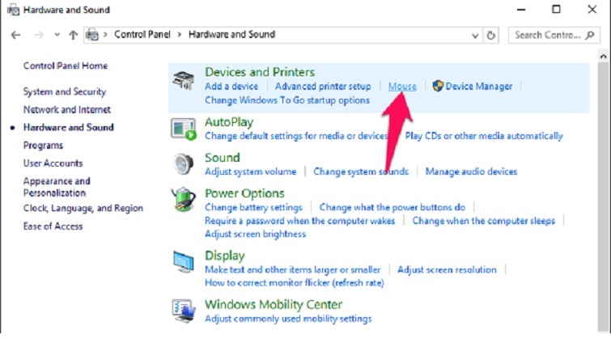611x364 pixels.
Task: Click the scrollbar up arrow
Action: pyautogui.click(x=603, y=57)
